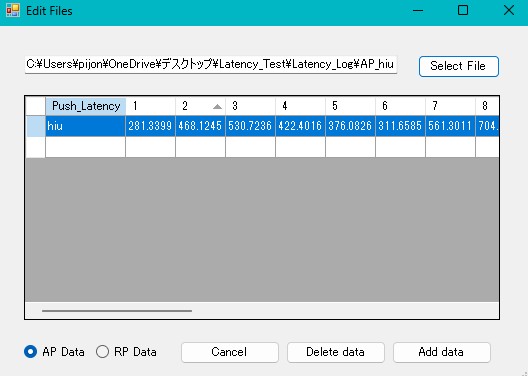The width and height of the screenshot is (528, 376).
Task: Click column header 8
Action: 487,106
